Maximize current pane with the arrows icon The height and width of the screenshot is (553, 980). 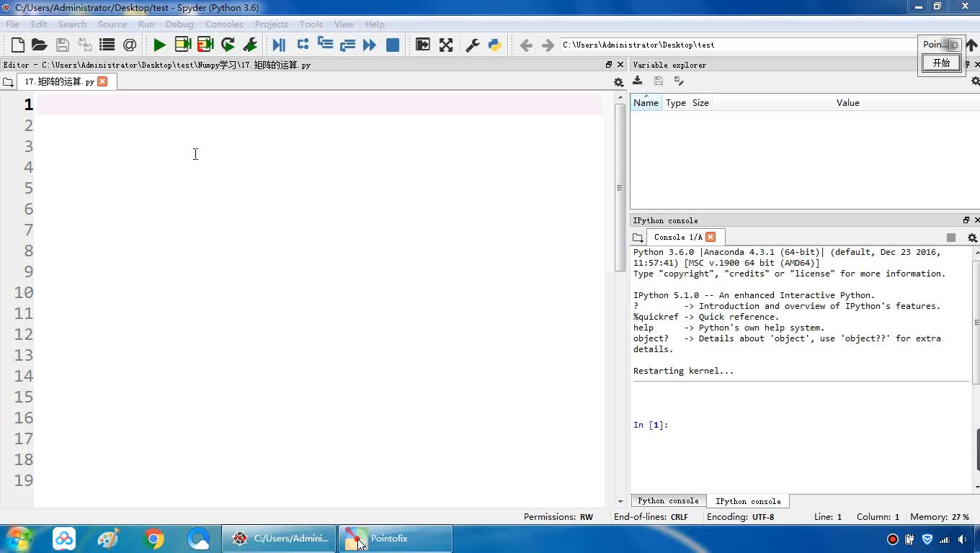pyautogui.click(x=446, y=45)
